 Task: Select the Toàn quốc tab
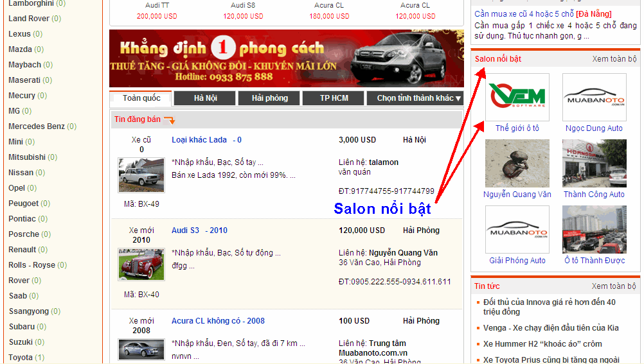141,98
